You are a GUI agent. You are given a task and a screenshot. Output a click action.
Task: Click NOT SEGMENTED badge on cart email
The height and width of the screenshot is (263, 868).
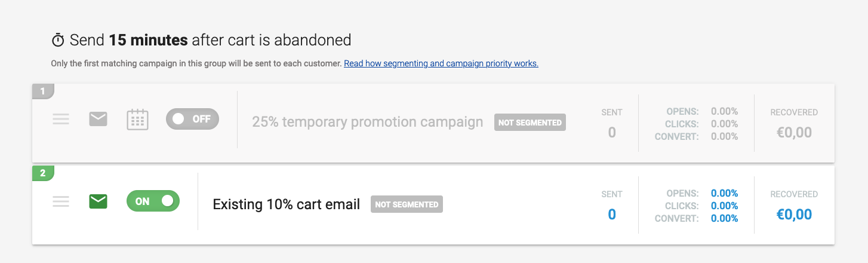coord(407,204)
